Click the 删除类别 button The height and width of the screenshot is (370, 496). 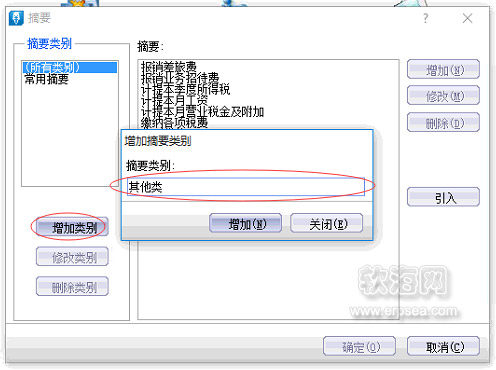[x=72, y=286]
